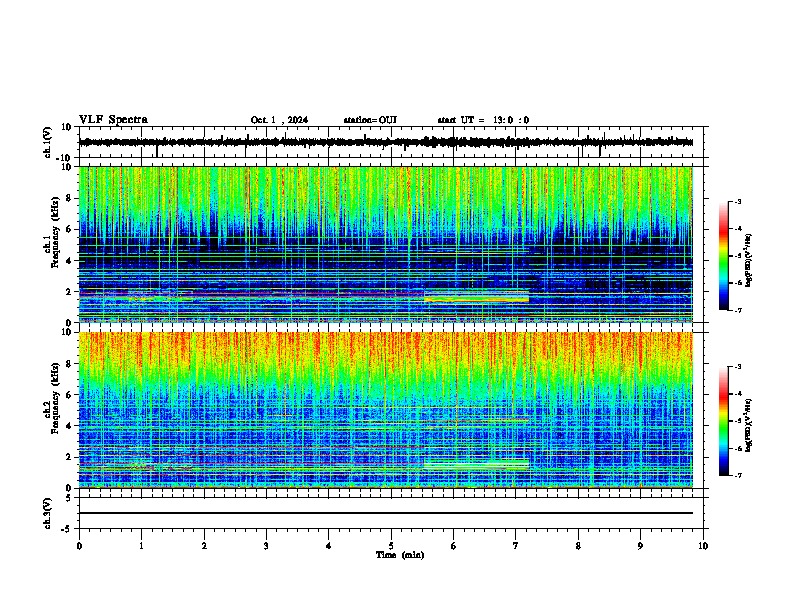Click the time axis tick label '5'
Screen dimensions: 792x612
pyautogui.click(x=391, y=546)
